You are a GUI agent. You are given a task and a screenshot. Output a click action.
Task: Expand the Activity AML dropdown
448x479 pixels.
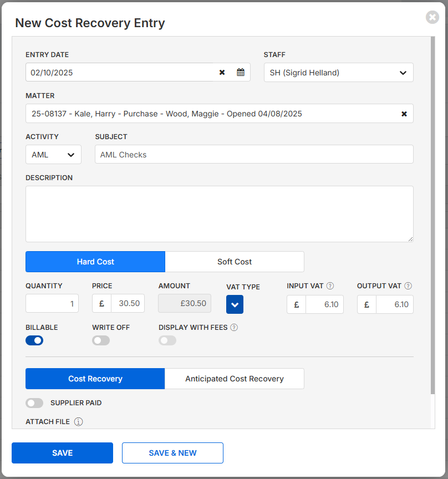[x=53, y=155]
